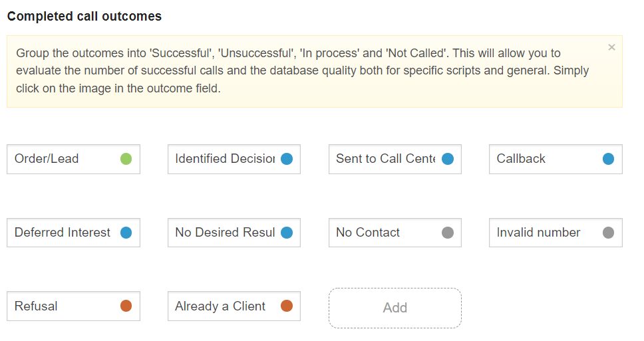Viewport: 644px width, 341px height.
Task: Edit the Order/Lead outcome name field
Action: point(60,159)
